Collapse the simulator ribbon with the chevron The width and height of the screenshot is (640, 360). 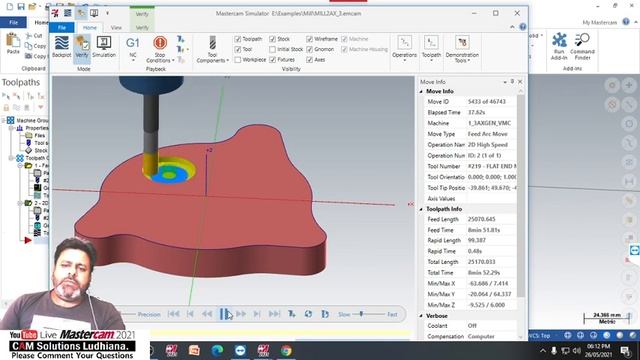click(x=512, y=27)
